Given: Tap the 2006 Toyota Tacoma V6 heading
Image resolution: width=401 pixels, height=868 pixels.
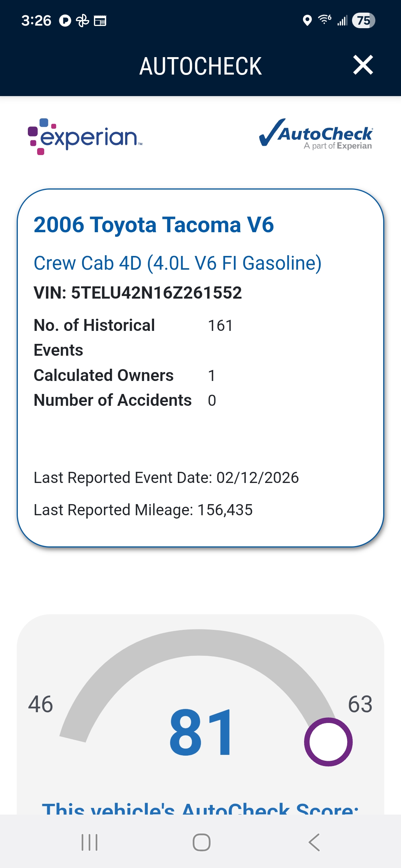Looking at the screenshot, I should [154, 225].
